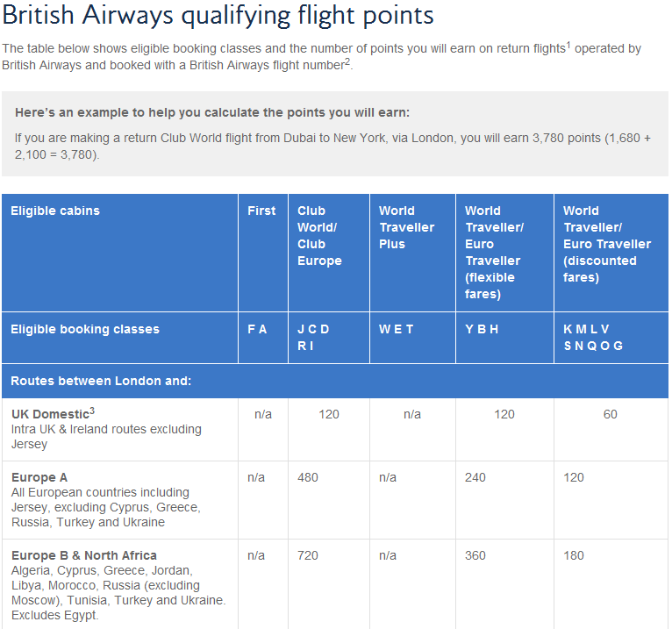Click the "K M L V S N Q O G" cell
The image size is (672, 629).
point(594,338)
